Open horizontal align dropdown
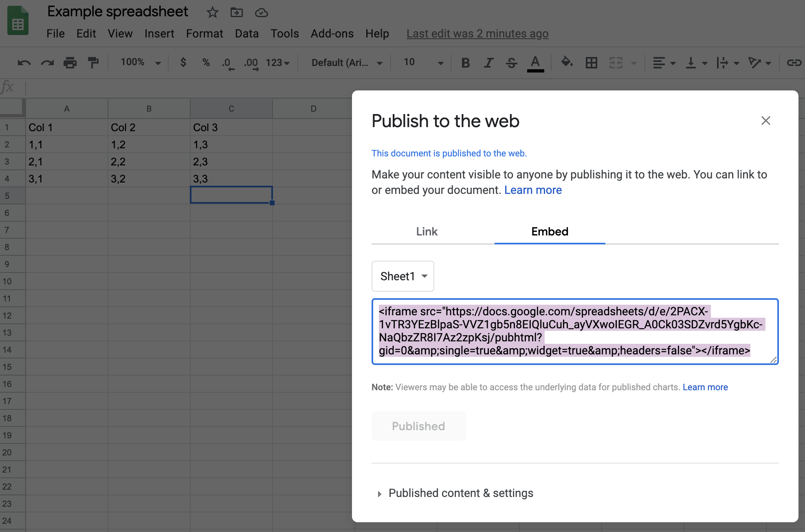The height and width of the screenshot is (532, 805). coord(664,63)
